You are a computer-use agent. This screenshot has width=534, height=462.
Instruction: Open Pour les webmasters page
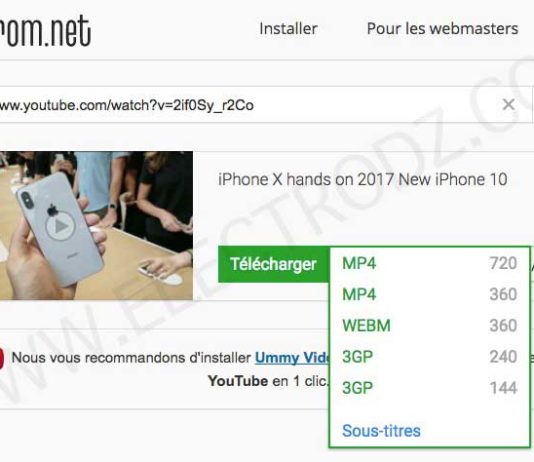tap(442, 29)
